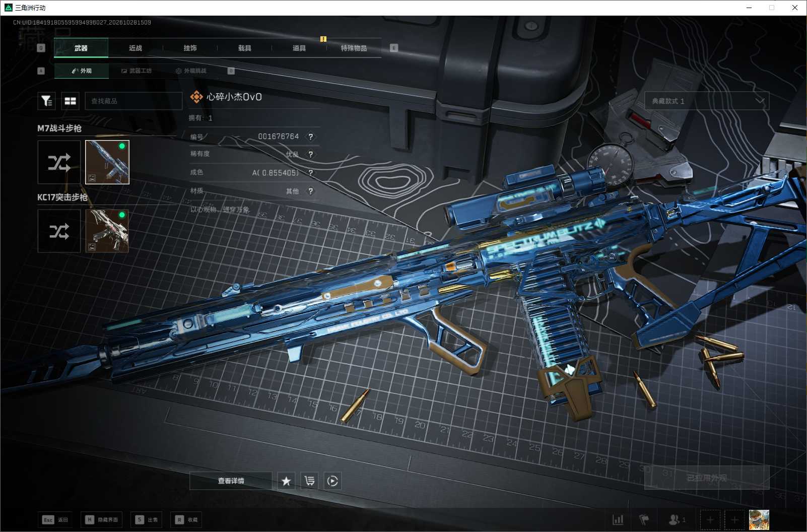The height and width of the screenshot is (532, 807).
Task: Show help for 材质 material
Action: click(311, 191)
